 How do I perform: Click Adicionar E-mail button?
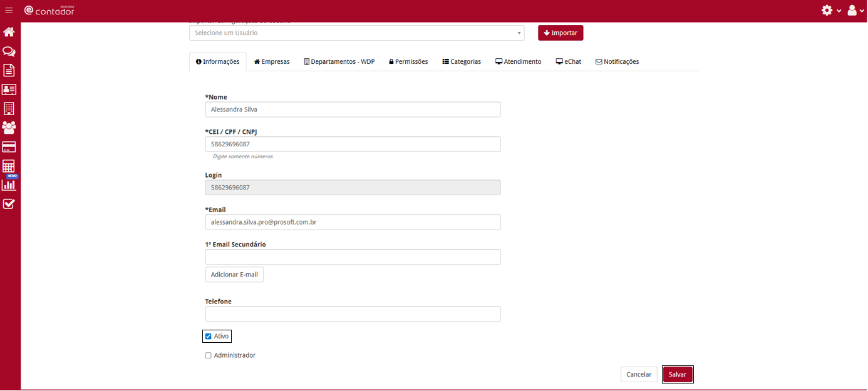pyautogui.click(x=234, y=275)
